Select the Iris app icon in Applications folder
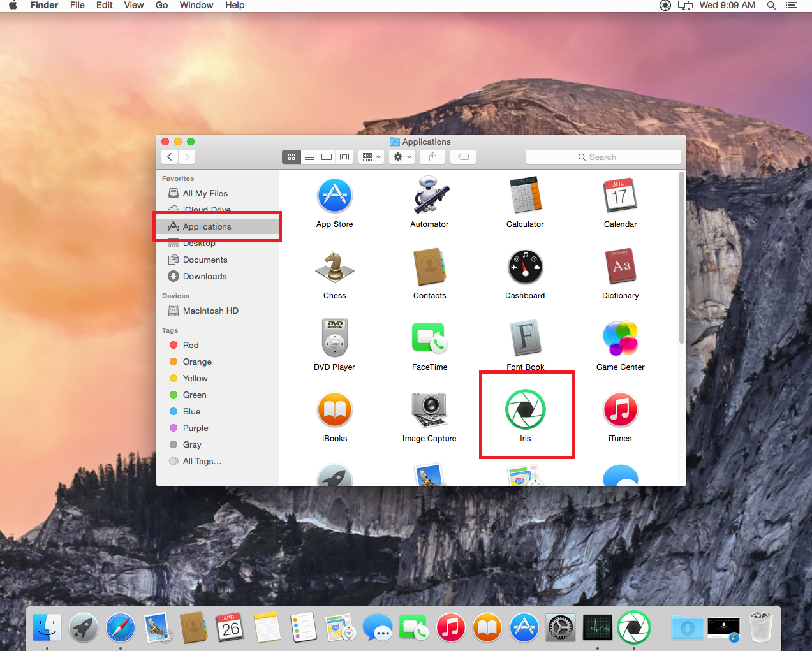Viewport: 812px width, 651px height. 525,409
